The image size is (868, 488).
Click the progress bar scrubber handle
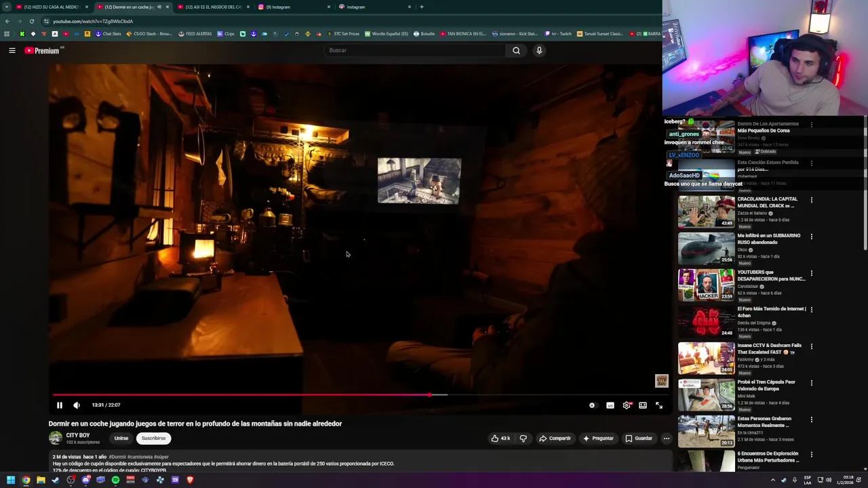pos(429,394)
